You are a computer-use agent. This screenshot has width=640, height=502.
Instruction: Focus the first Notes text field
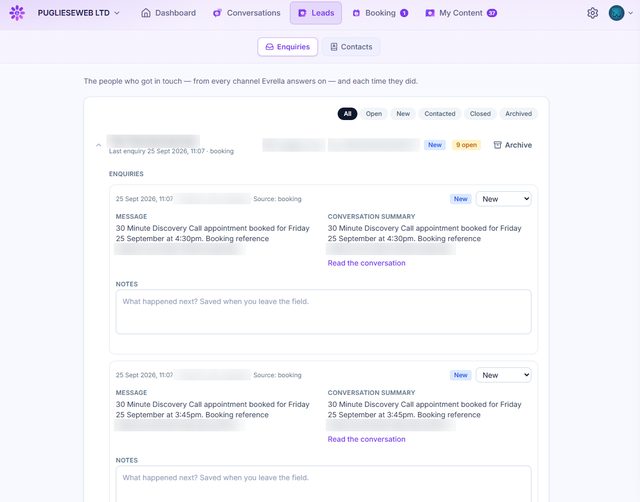323,312
